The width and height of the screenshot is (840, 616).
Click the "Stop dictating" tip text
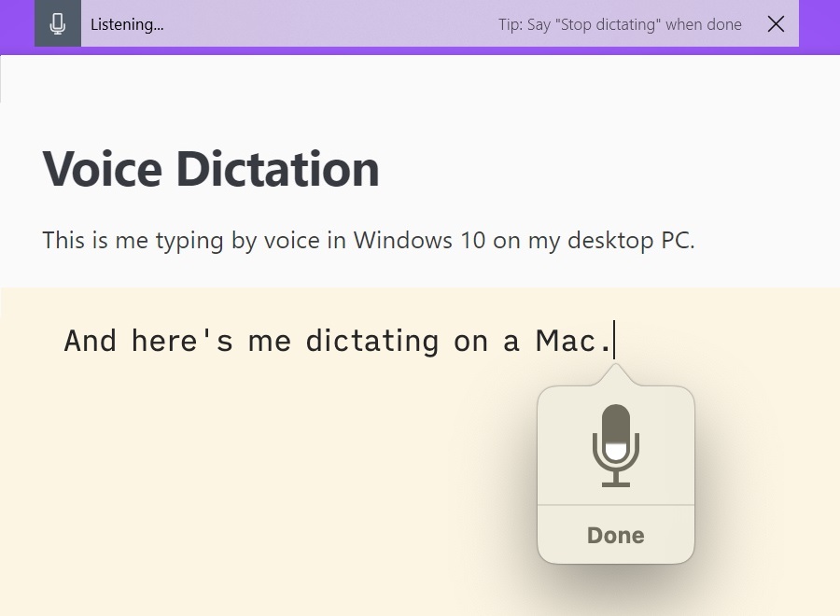(x=620, y=25)
